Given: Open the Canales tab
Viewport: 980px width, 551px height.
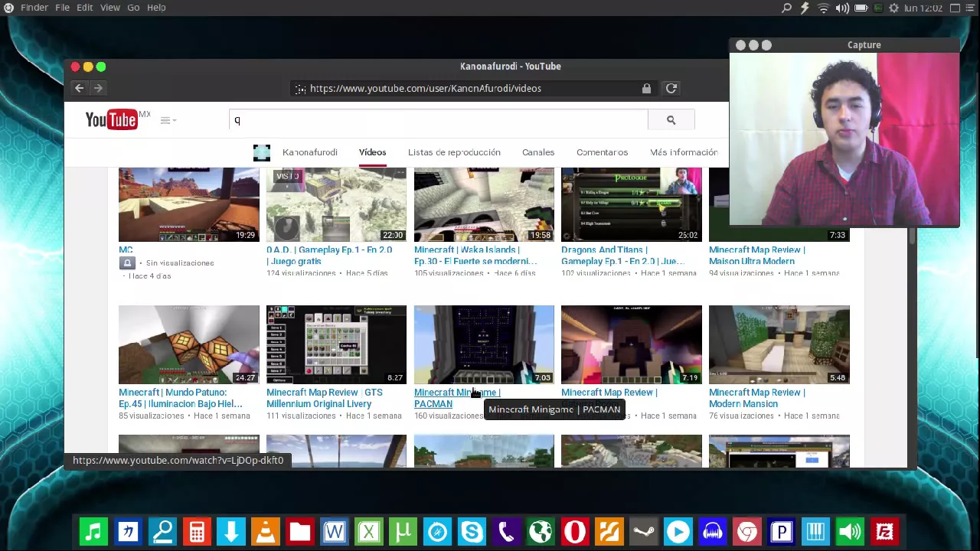Looking at the screenshot, I should [538, 152].
